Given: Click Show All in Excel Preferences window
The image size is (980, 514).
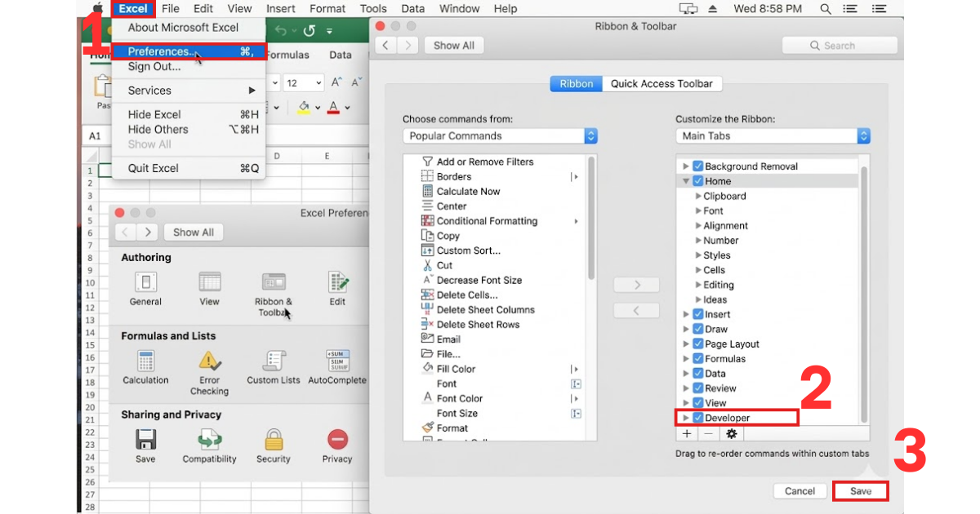Looking at the screenshot, I should 194,233.
